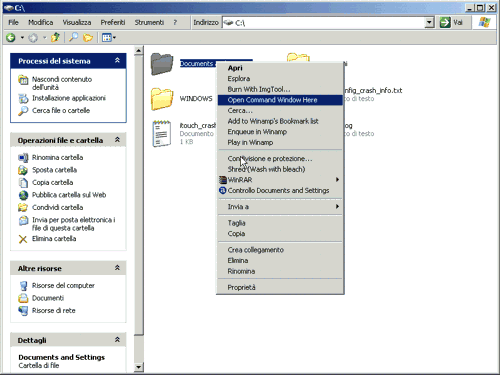This screenshot has height=375, width=500.
Task: Click the WinRAR books icon in the menu
Action: pyautogui.click(x=223, y=180)
